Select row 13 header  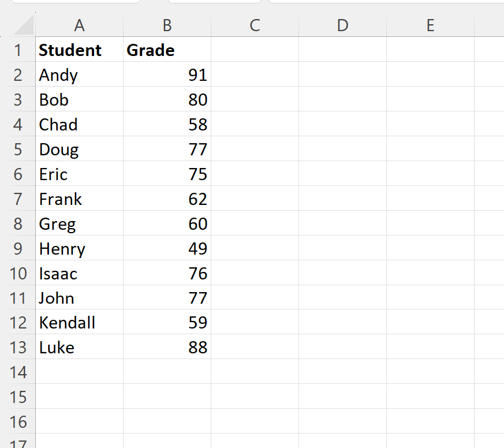click(19, 348)
